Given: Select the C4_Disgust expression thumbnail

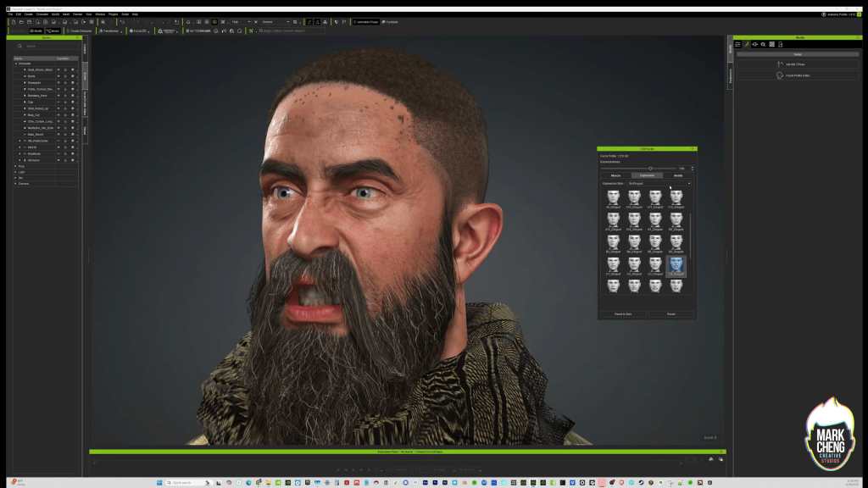Looking at the screenshot, I should [676, 265].
